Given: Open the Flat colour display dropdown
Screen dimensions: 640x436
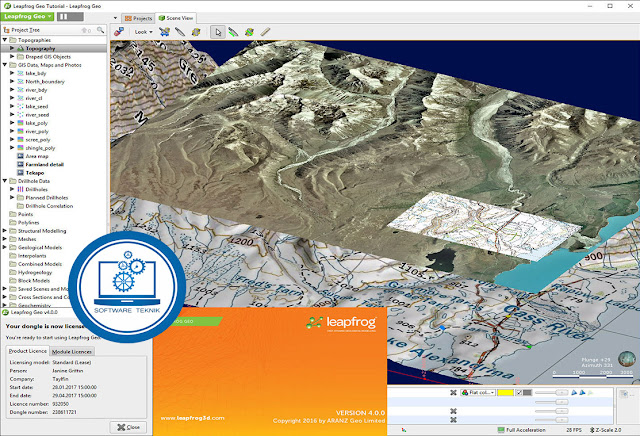Looking at the screenshot, I should click(x=478, y=392).
